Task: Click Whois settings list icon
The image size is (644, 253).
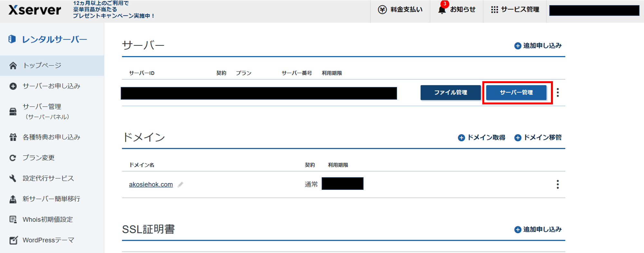Action: (13, 219)
